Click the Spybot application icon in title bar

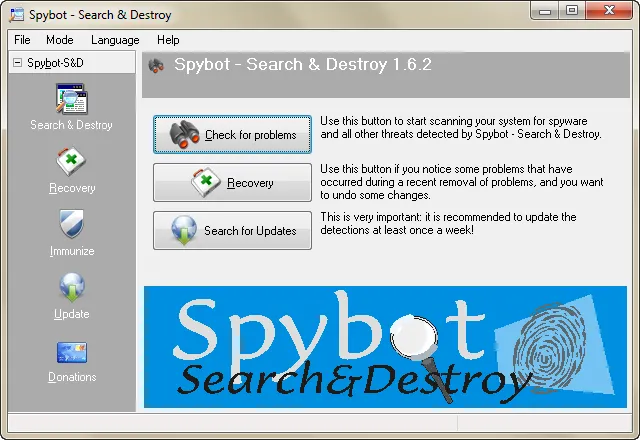click(x=17, y=14)
